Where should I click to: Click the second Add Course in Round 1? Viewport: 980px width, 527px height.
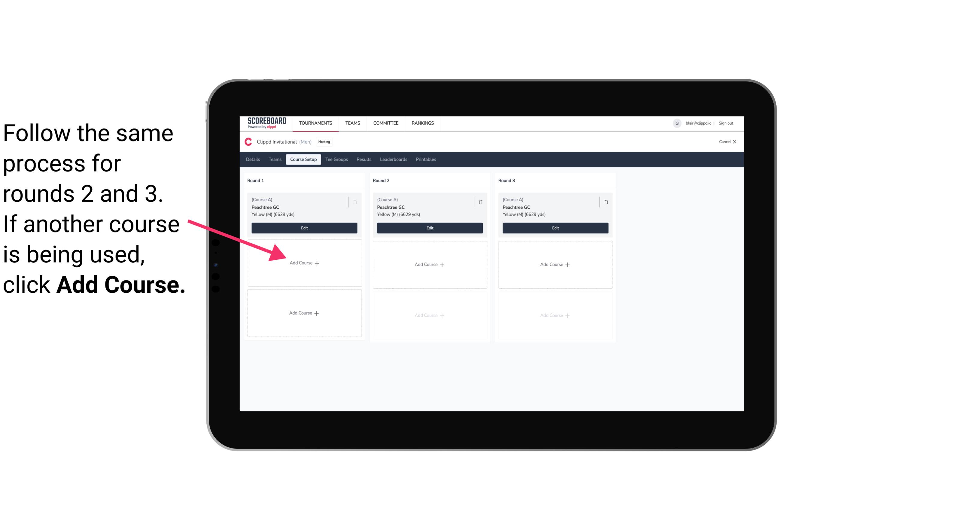(x=303, y=312)
